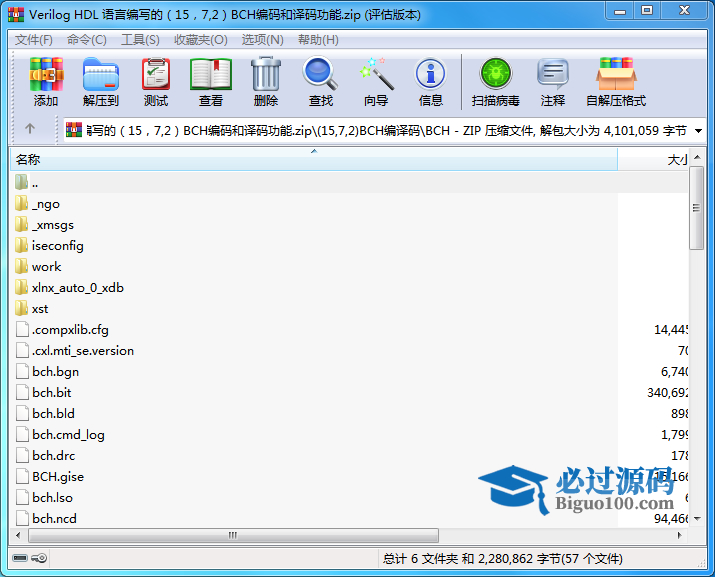Select the _ngo folder
The image size is (715, 577).
point(37,203)
